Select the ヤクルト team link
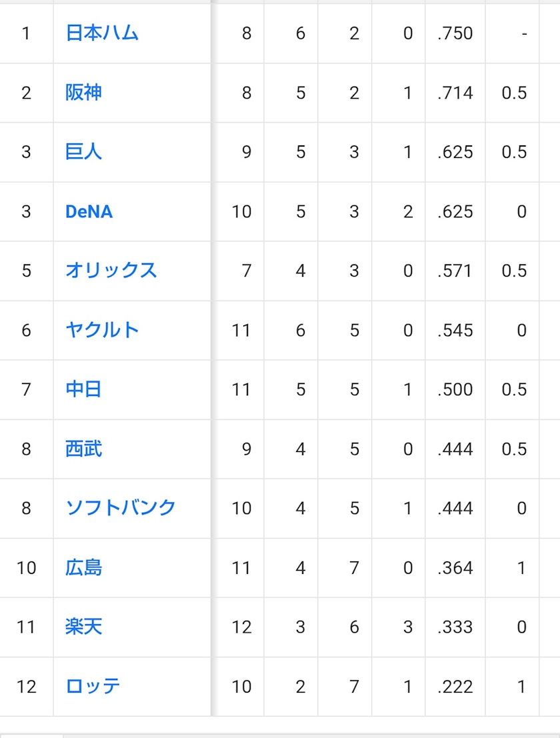Screen dimensions: 560x738 102,330
